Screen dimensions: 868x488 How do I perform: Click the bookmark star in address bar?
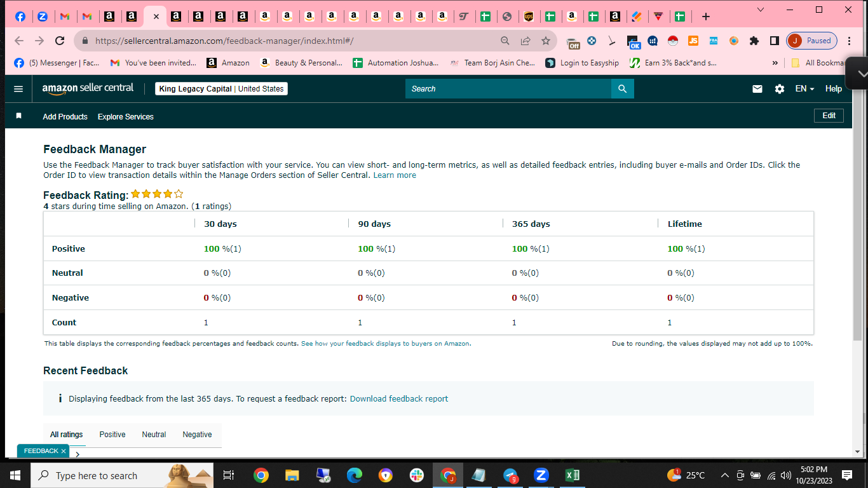(546, 41)
